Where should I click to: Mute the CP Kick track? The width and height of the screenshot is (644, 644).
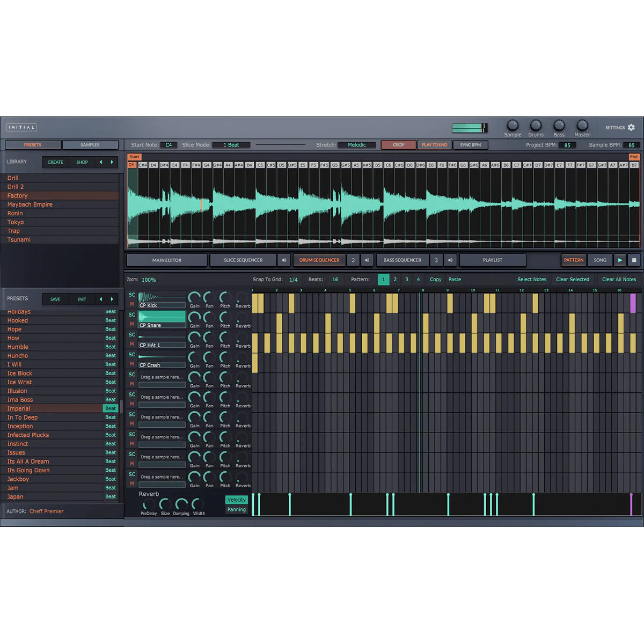click(x=132, y=304)
